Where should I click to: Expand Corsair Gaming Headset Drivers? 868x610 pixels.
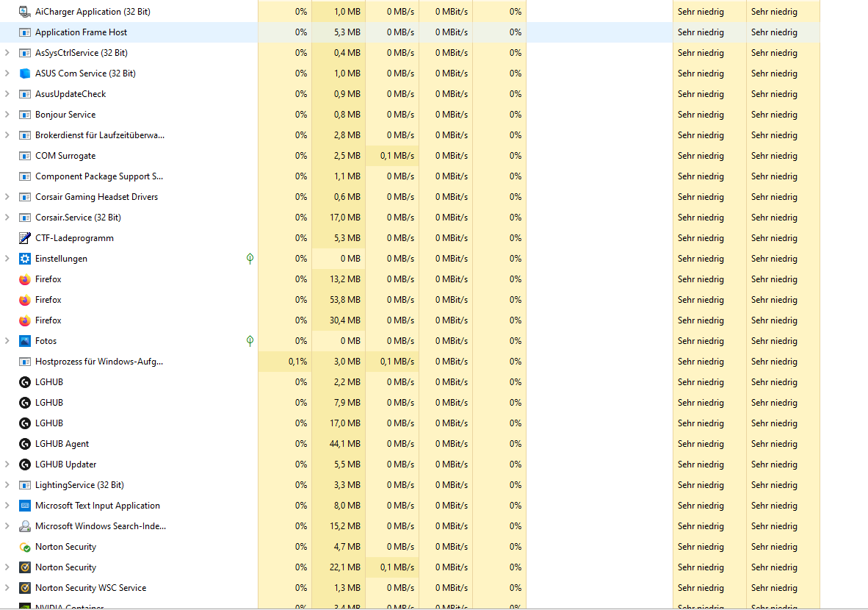[x=7, y=197]
